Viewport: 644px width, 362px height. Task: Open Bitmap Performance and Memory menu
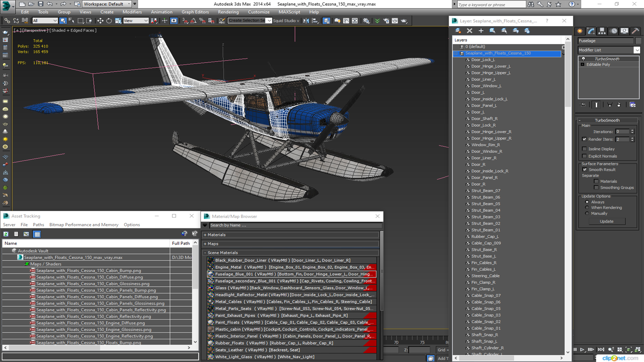coord(84,225)
